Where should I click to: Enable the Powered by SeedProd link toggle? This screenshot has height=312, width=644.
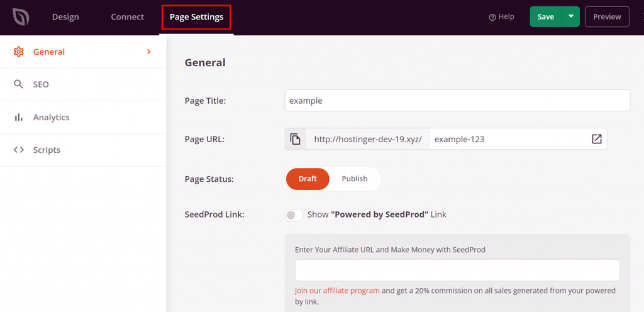[x=294, y=215]
